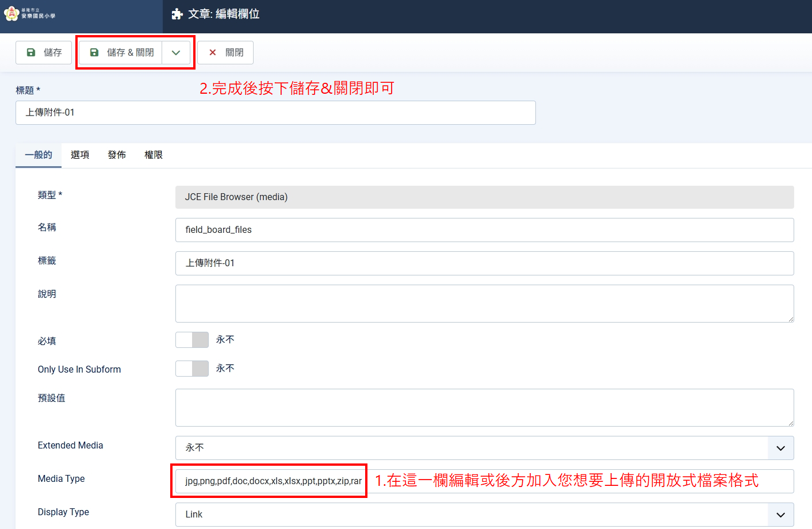Open the 權限 permissions tab
Image resolution: width=812 pixels, height=529 pixels.
coord(154,155)
